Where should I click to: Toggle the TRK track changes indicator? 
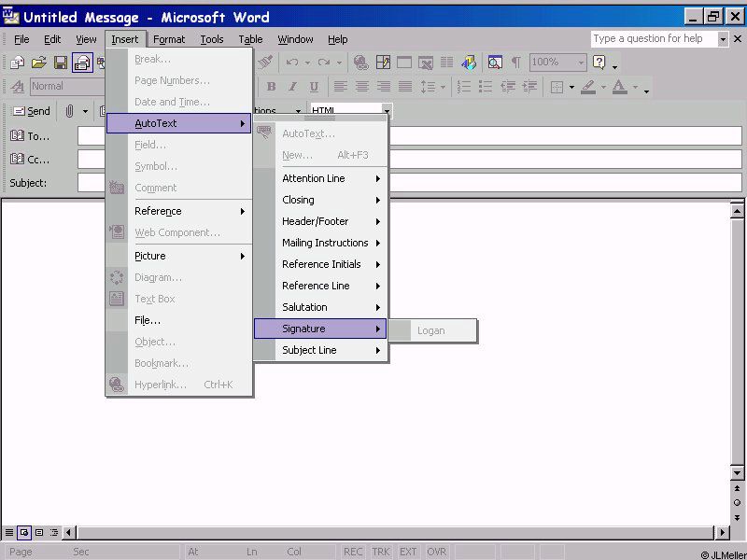coord(381,552)
